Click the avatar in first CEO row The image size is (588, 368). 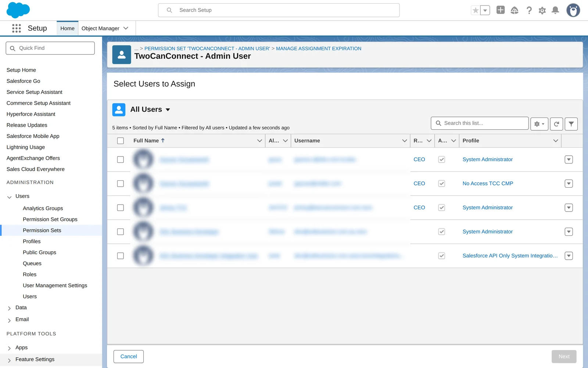coord(143,159)
